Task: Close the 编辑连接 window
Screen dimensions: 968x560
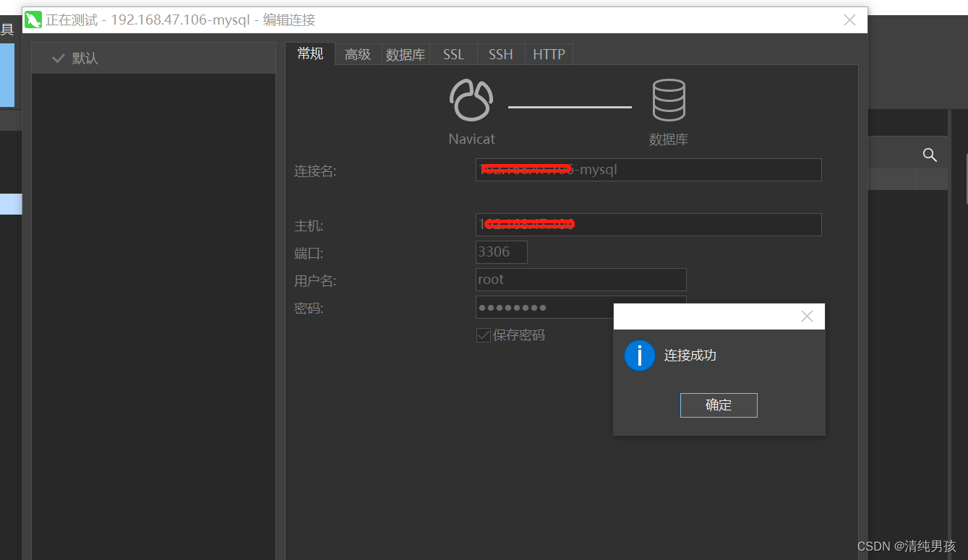Action: point(850,20)
